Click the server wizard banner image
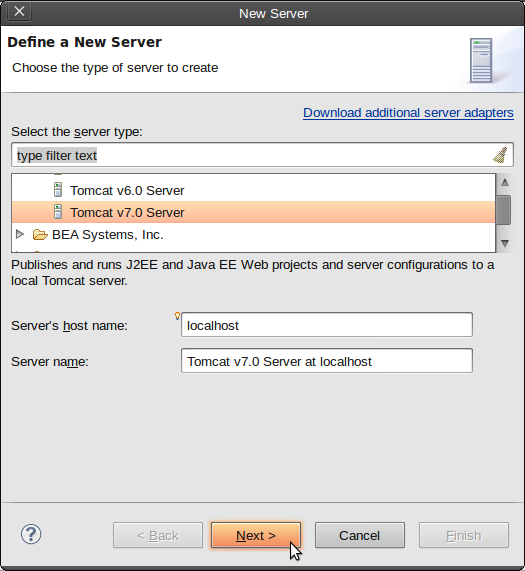The width and height of the screenshot is (525, 571). click(x=481, y=60)
